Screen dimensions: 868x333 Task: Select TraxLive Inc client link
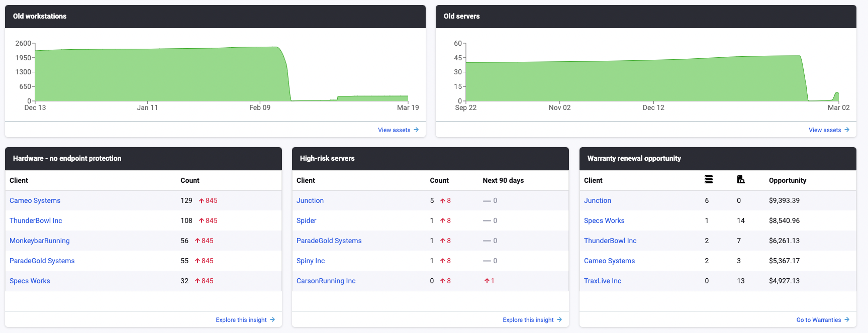[x=603, y=281]
